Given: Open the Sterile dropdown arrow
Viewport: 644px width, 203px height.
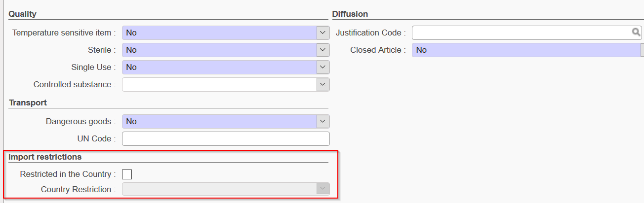Looking at the screenshot, I should tap(323, 50).
